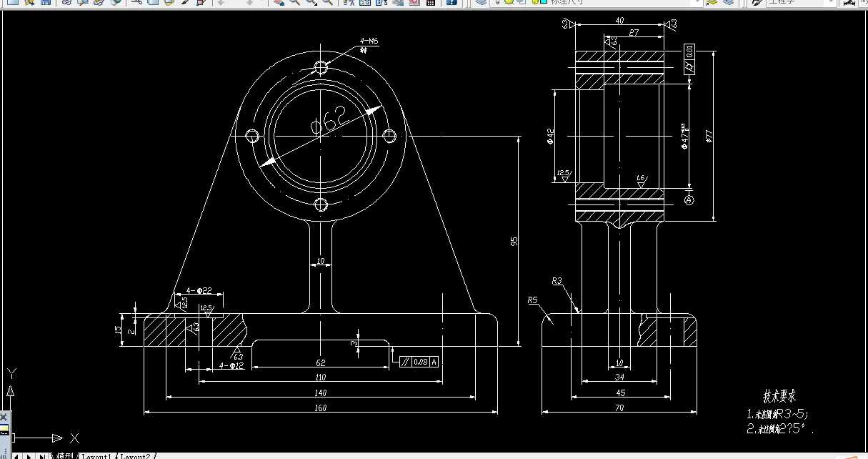Viewport: 868px width, 459px height.
Task: Click the Layer Properties Manager icon
Action: coord(481,4)
